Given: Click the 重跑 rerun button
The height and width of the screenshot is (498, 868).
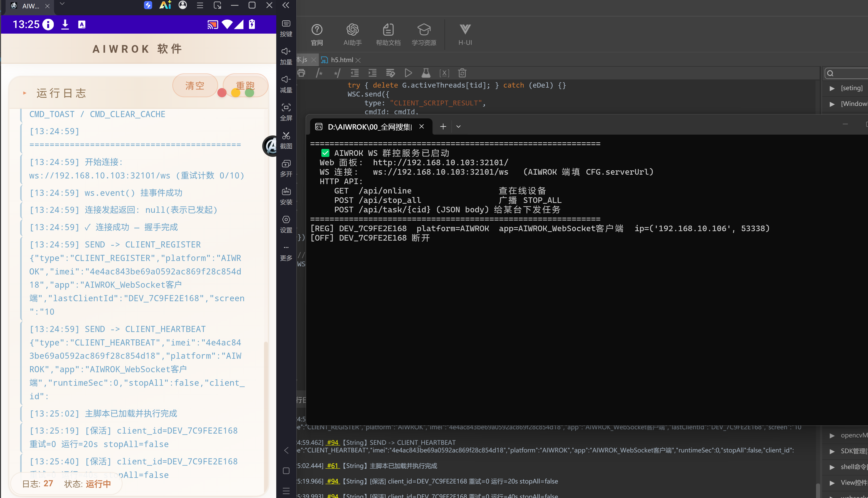Looking at the screenshot, I should (x=245, y=86).
